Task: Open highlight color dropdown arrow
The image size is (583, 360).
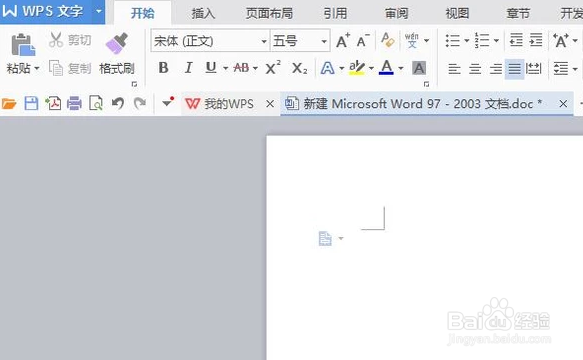Action: click(x=371, y=68)
